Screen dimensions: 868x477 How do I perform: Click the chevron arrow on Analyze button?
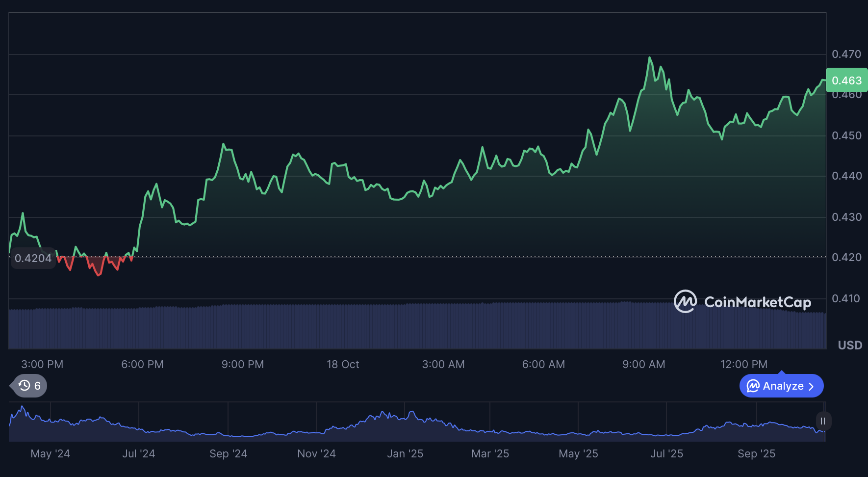811,387
